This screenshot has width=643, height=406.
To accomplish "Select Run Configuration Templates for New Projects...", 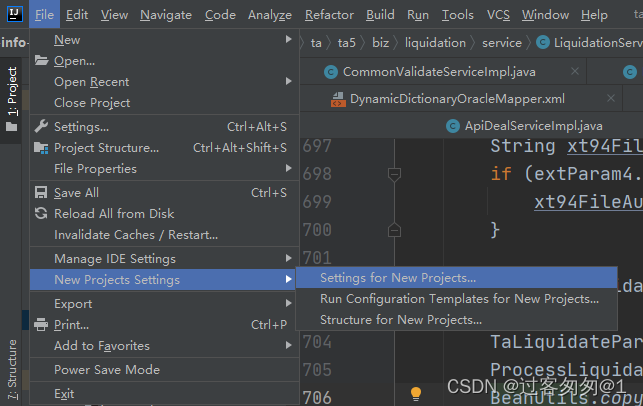I will (456, 299).
